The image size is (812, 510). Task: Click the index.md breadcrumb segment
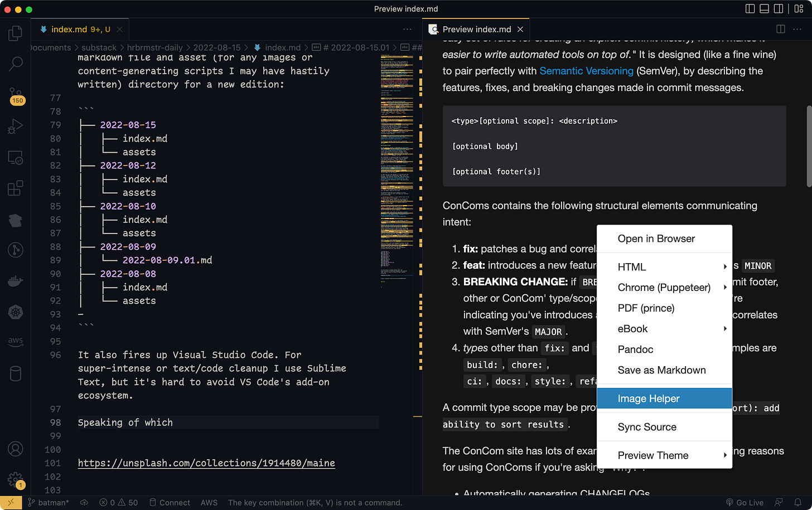[x=277, y=47]
